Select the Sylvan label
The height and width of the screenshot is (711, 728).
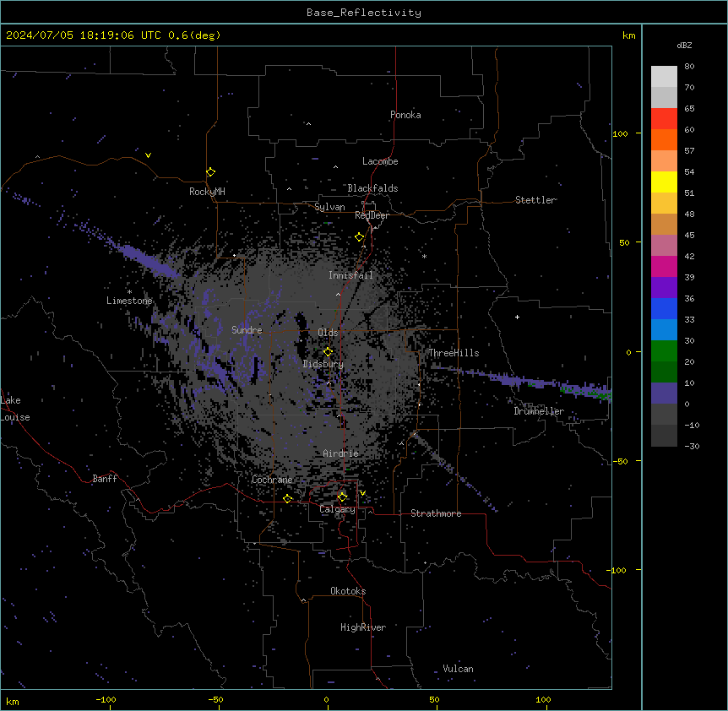tap(329, 207)
